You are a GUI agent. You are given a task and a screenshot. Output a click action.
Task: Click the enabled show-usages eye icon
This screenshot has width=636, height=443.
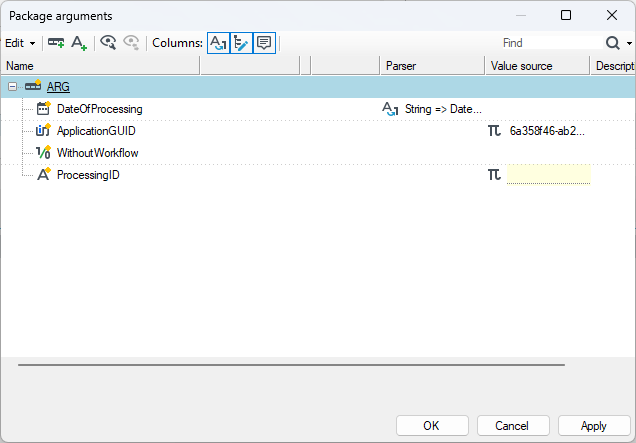[108, 43]
